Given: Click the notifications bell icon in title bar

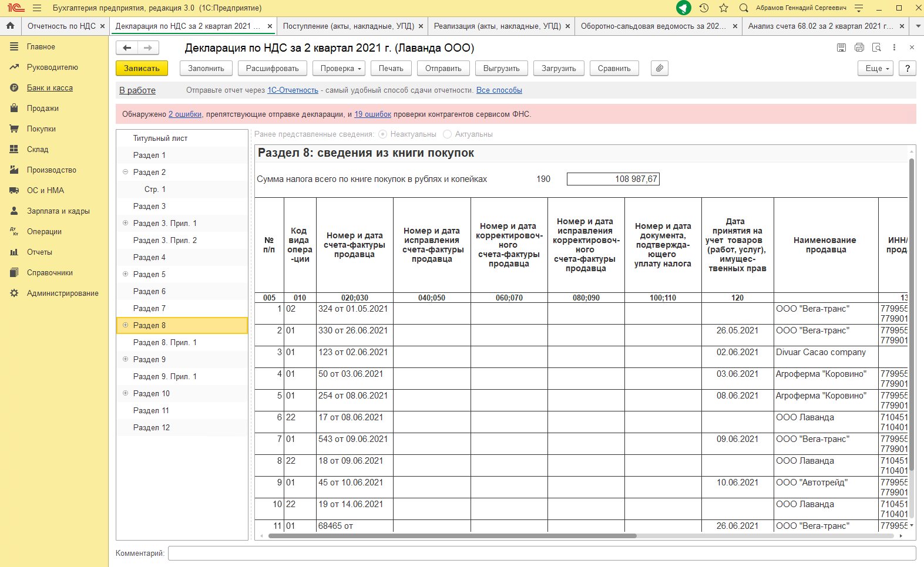Looking at the screenshot, I should tap(684, 8).
